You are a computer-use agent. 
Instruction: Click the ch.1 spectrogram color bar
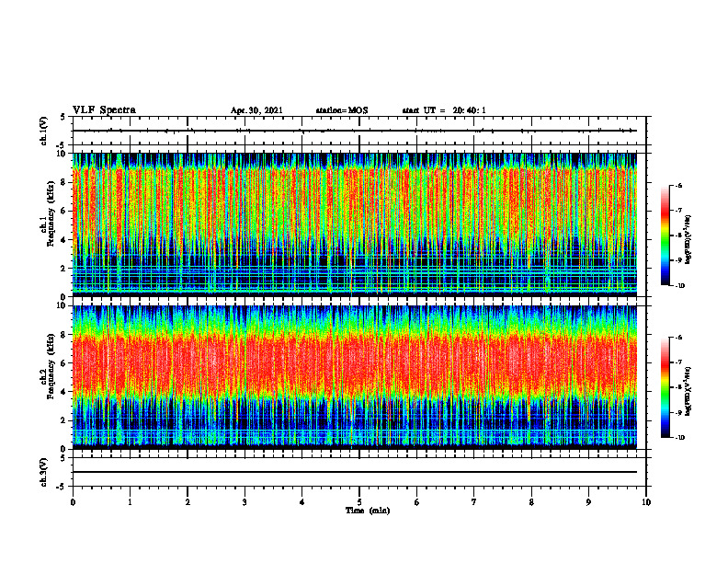(665, 236)
